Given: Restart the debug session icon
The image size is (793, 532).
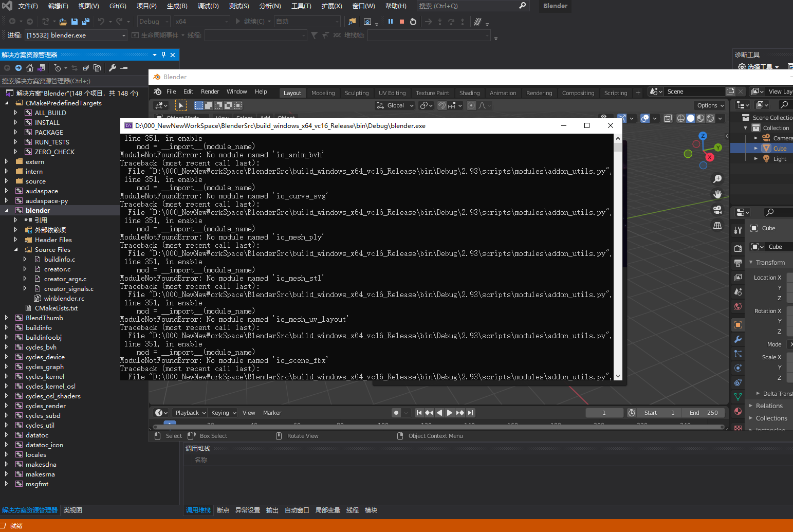Looking at the screenshot, I should click(x=413, y=22).
